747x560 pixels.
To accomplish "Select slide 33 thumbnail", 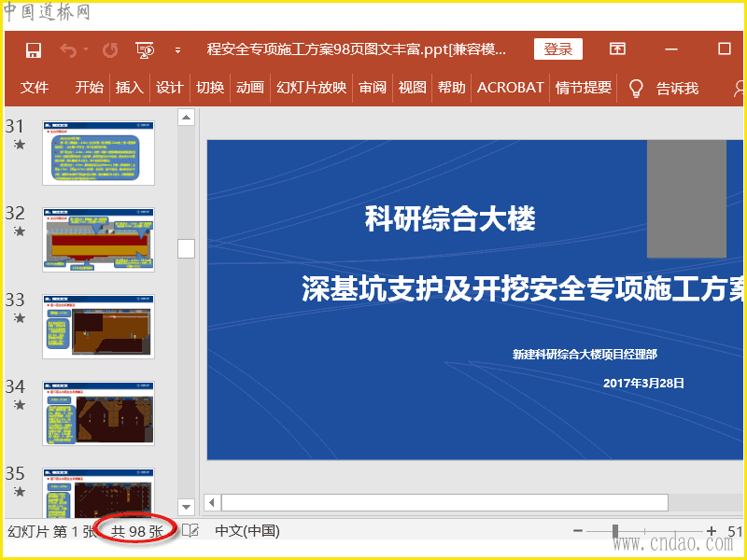I will click(99, 327).
